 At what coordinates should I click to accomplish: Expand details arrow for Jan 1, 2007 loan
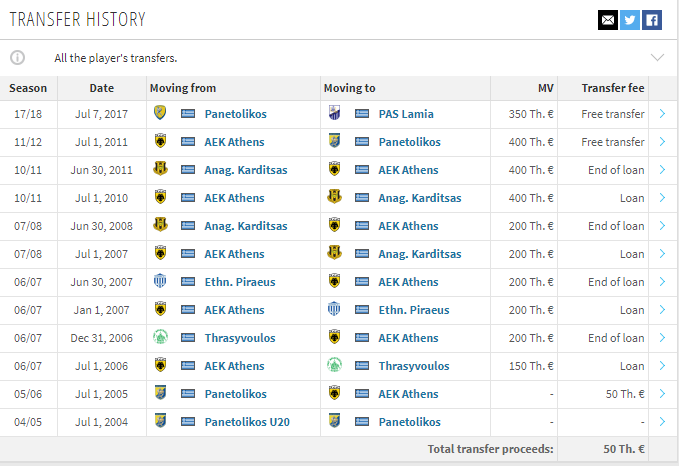(662, 310)
